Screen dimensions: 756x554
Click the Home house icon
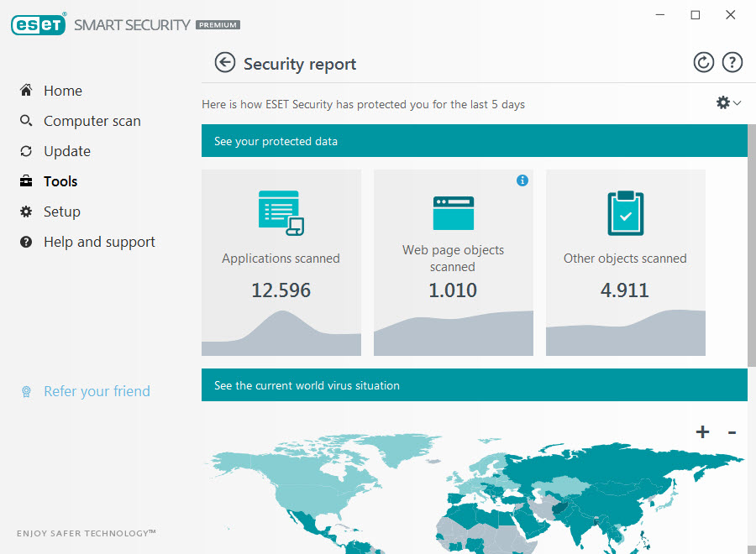tap(26, 90)
